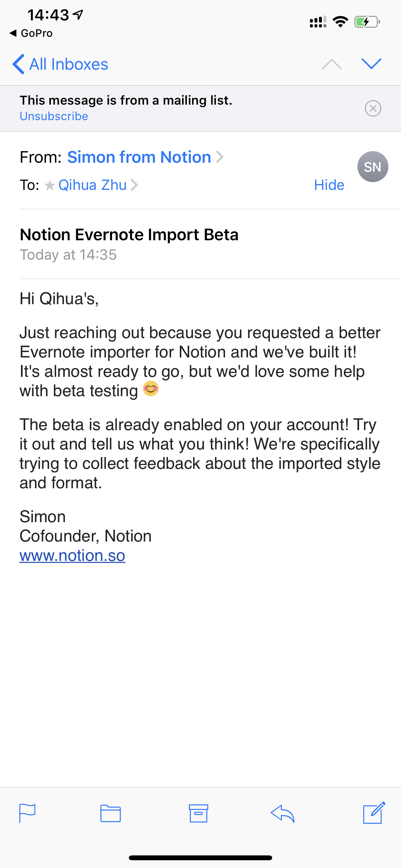
Task: Go to previous message arrow
Action: coord(332,64)
